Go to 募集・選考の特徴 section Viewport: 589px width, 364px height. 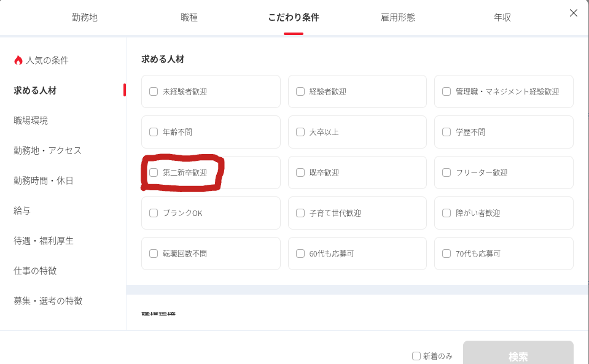[x=48, y=301]
